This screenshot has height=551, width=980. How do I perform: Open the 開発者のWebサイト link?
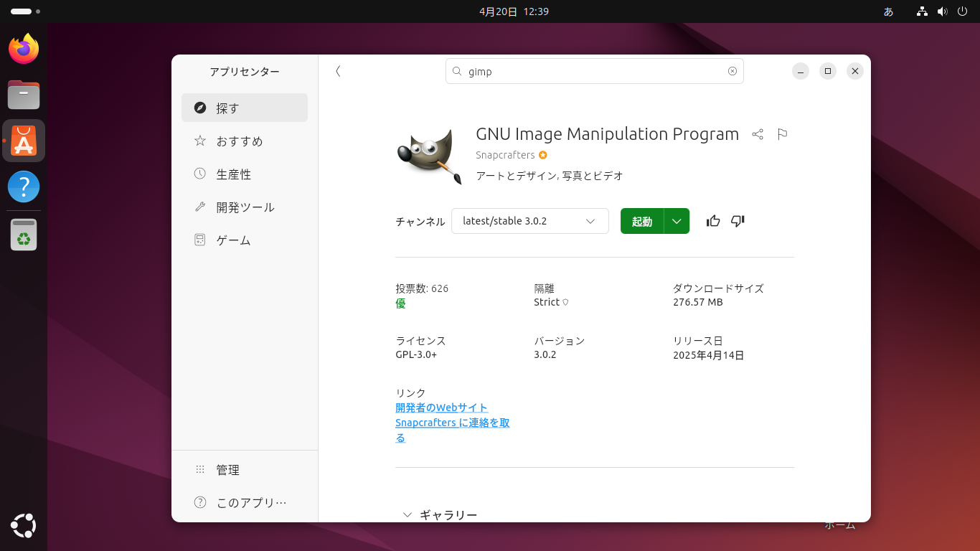[441, 408]
